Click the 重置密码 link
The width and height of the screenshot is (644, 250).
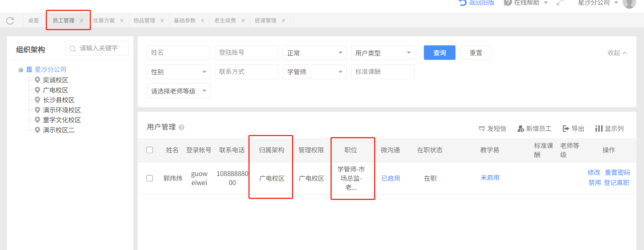(617, 172)
